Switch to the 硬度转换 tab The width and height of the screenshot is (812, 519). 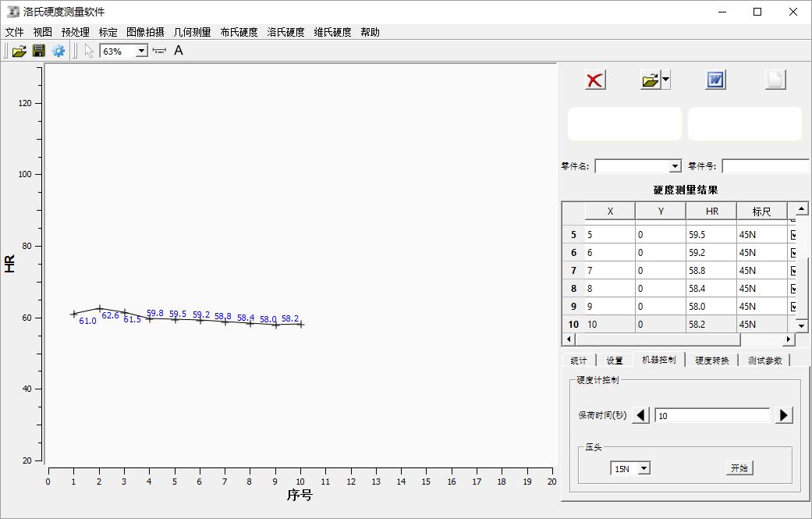coord(711,360)
